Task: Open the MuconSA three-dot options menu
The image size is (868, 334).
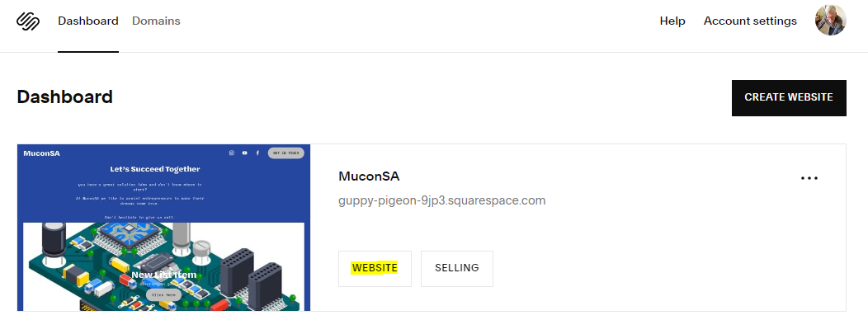Action: point(809,178)
